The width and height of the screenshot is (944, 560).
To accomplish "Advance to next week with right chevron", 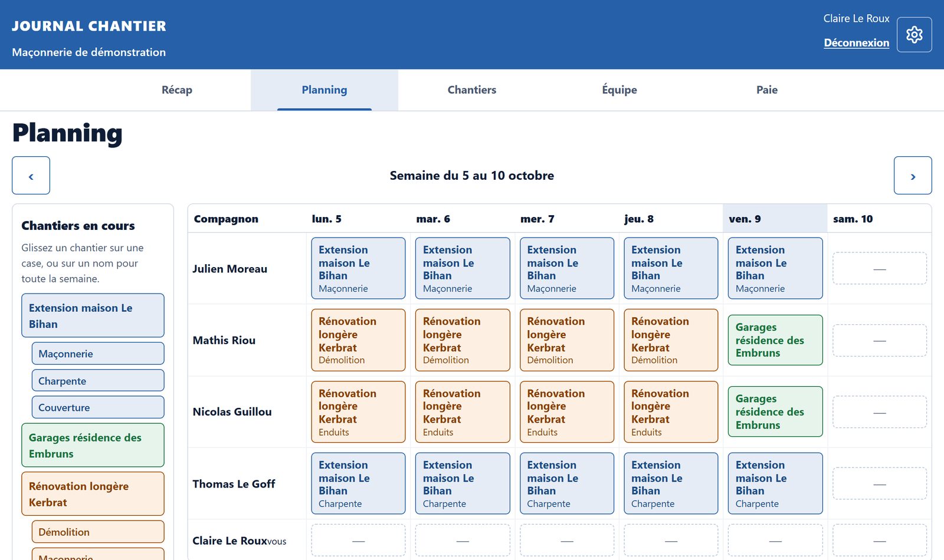I will click(x=913, y=176).
